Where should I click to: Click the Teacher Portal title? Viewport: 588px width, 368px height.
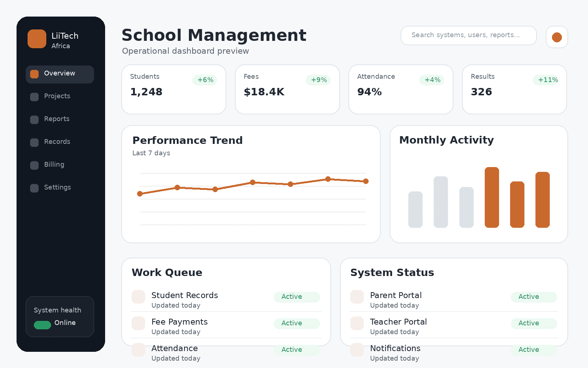pos(398,322)
